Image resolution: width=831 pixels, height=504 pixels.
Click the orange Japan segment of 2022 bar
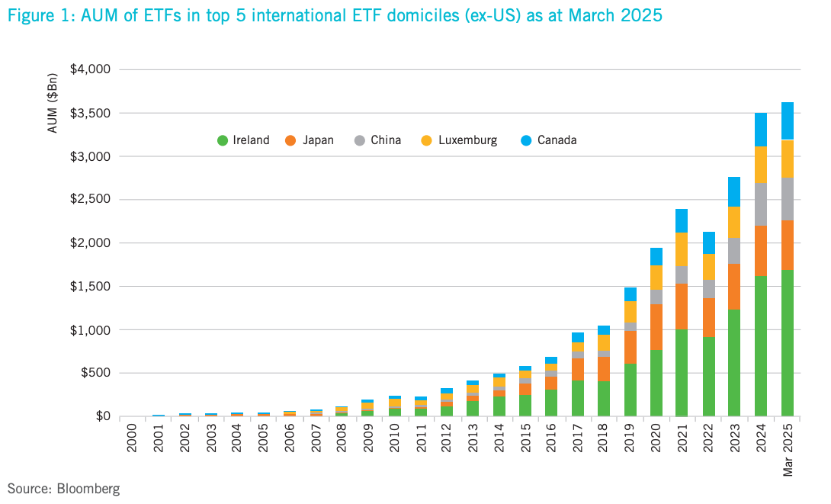(x=708, y=317)
